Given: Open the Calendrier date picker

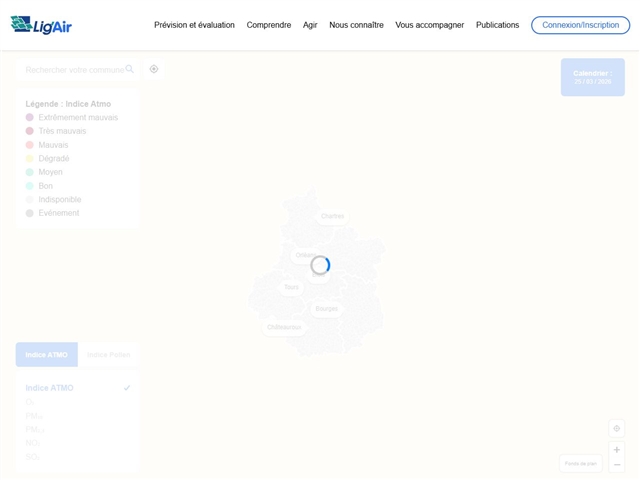Looking at the screenshot, I should pyautogui.click(x=592, y=77).
